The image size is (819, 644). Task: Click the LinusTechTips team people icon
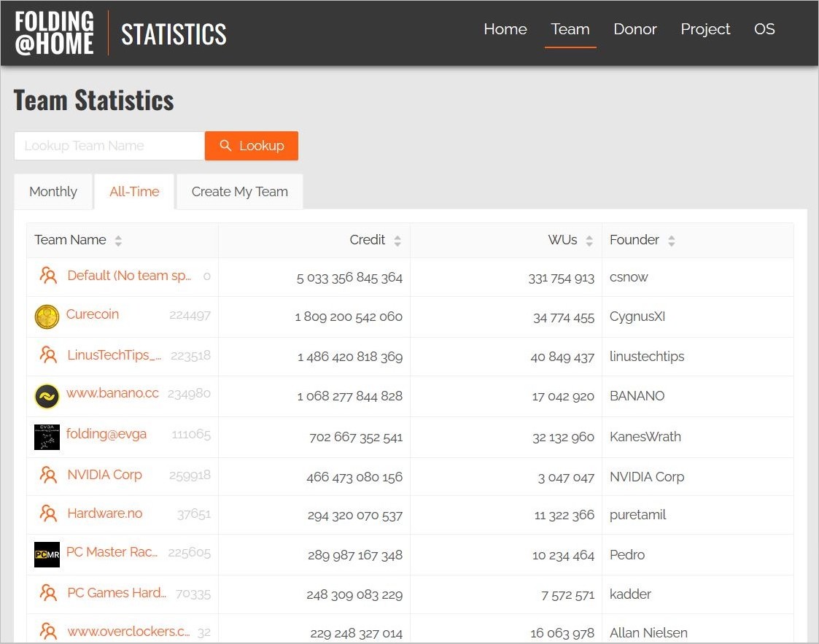click(48, 356)
